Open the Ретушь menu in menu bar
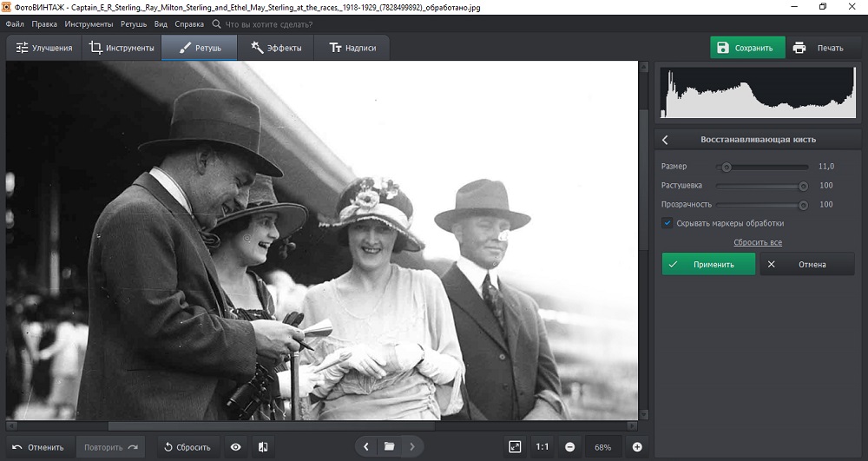The width and height of the screenshot is (868, 461). click(x=133, y=24)
